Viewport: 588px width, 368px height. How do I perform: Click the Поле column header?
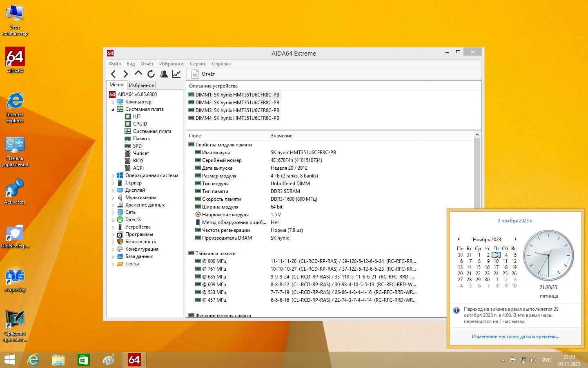[227, 136]
